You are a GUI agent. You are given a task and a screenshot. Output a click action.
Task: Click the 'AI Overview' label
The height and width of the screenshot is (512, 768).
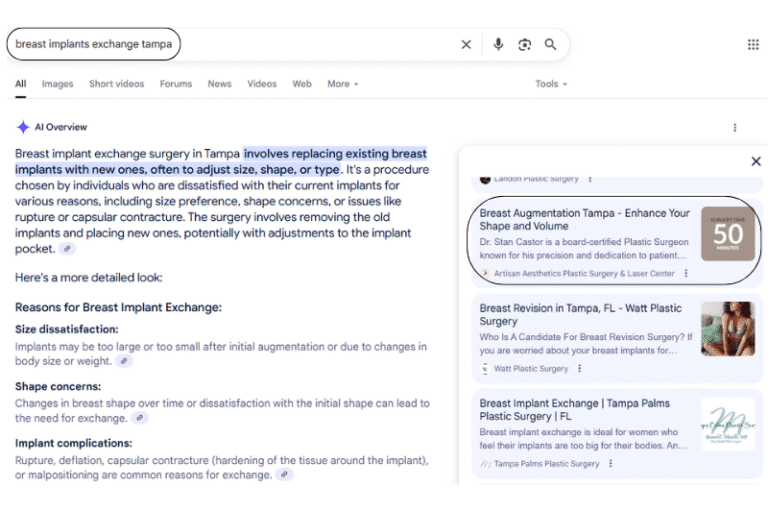[61, 127]
